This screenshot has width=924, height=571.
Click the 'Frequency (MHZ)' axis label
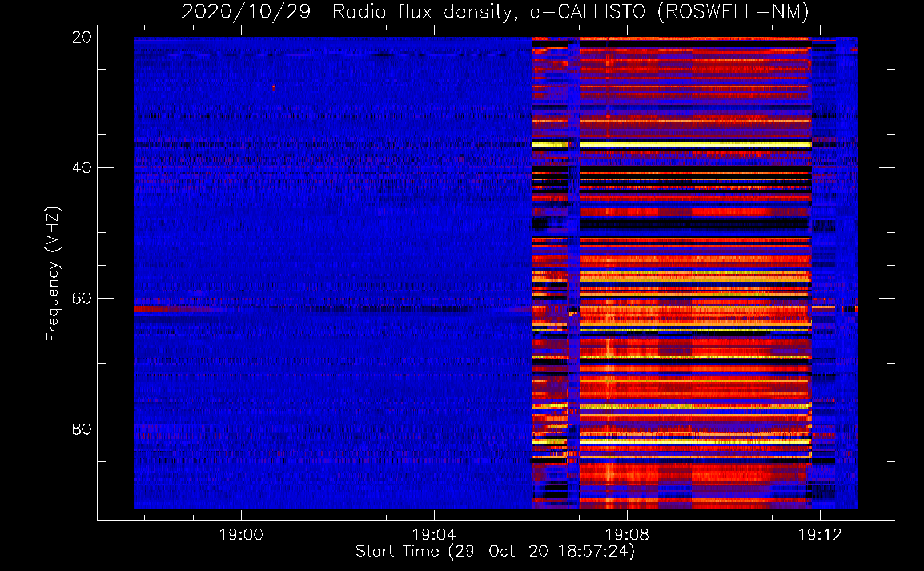[53, 274]
